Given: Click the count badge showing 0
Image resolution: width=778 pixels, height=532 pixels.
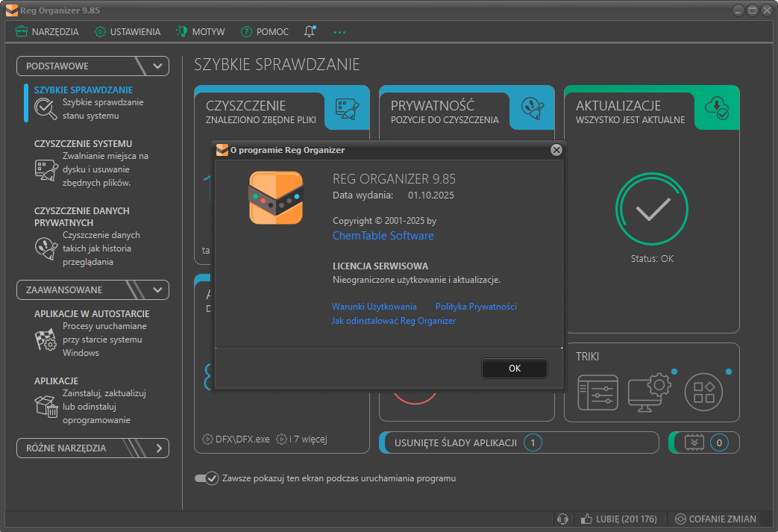Looking at the screenshot, I should coord(719,442).
